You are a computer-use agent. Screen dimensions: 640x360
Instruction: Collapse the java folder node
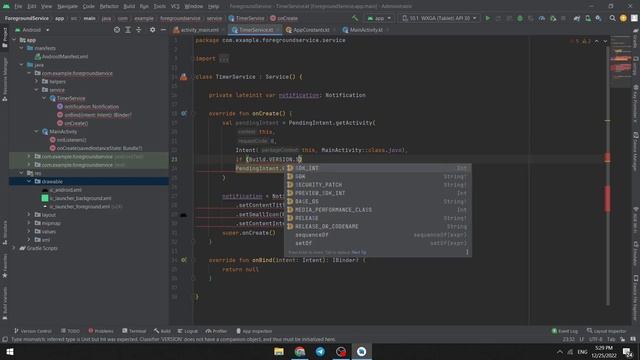[x=22, y=65]
